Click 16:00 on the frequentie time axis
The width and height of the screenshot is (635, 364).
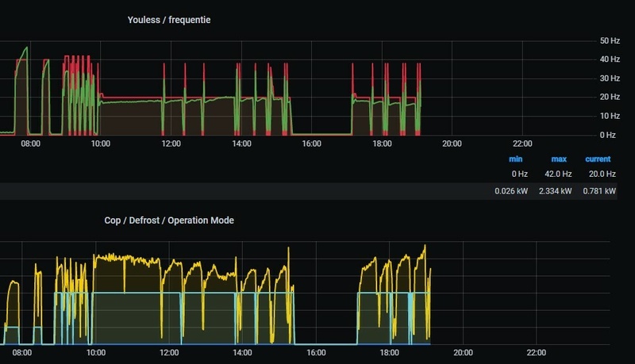311,144
